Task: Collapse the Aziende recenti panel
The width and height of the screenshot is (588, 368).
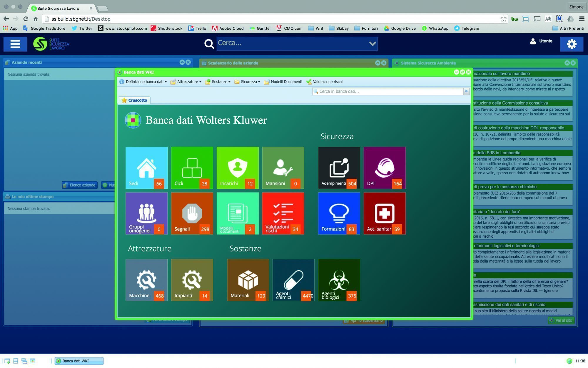Action: [182, 62]
